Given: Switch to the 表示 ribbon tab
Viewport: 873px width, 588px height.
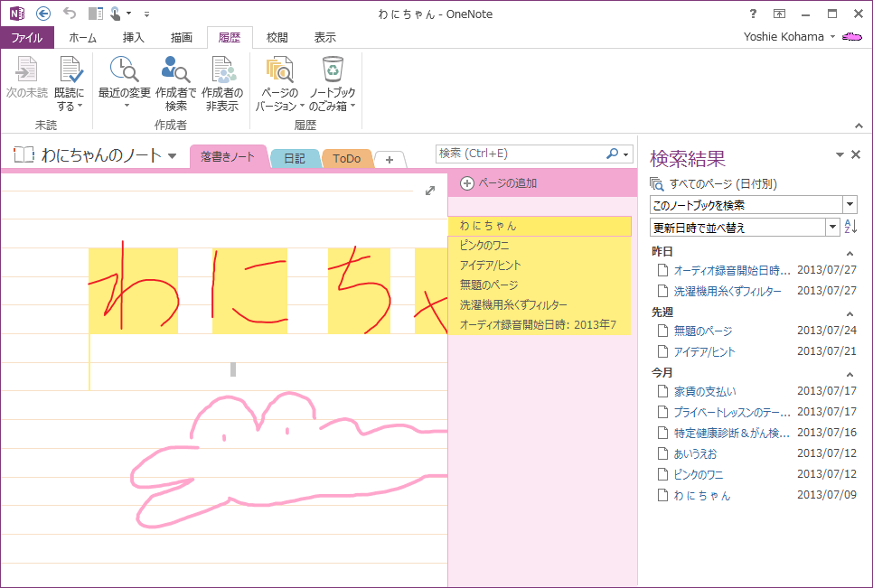Looking at the screenshot, I should point(324,37).
